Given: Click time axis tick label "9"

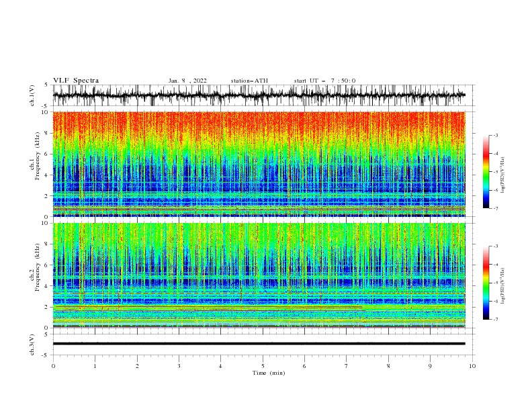Looking at the screenshot, I should [430, 366].
